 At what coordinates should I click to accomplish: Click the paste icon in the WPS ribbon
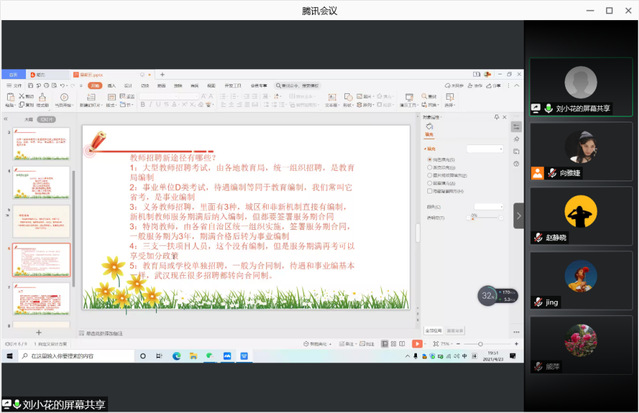pyautogui.click(x=11, y=98)
